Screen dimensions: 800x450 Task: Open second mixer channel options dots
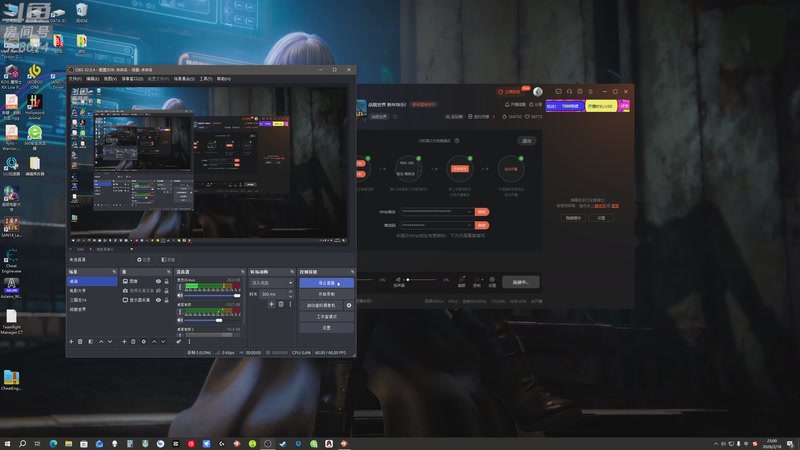pyautogui.click(x=180, y=312)
